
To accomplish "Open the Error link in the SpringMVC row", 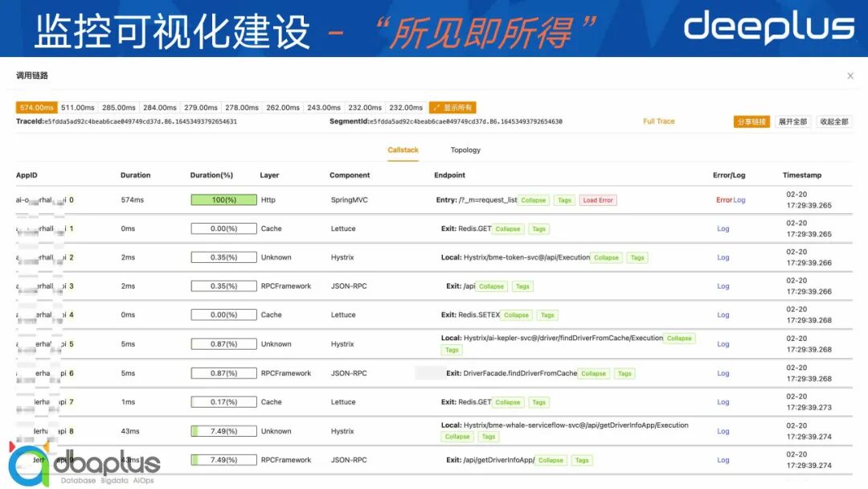I will [x=724, y=200].
